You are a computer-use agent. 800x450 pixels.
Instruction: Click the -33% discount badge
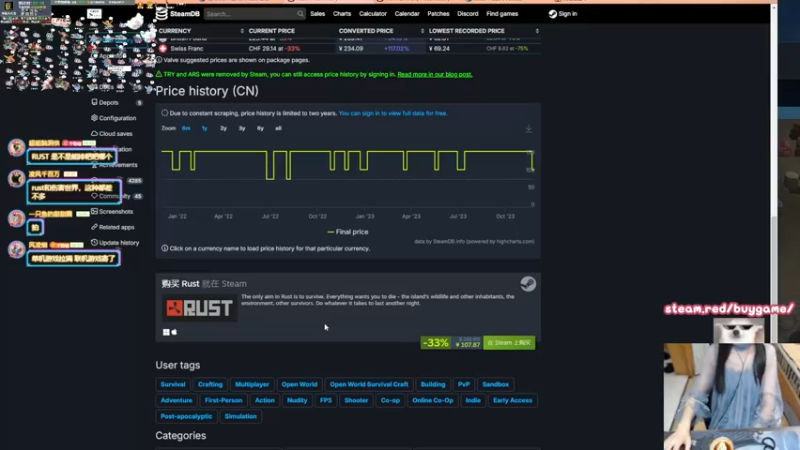click(x=436, y=343)
